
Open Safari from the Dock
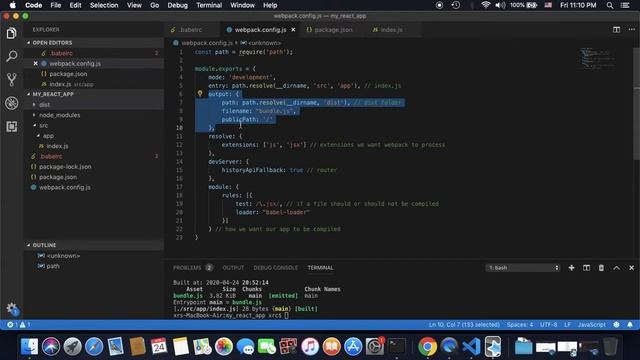point(94,347)
